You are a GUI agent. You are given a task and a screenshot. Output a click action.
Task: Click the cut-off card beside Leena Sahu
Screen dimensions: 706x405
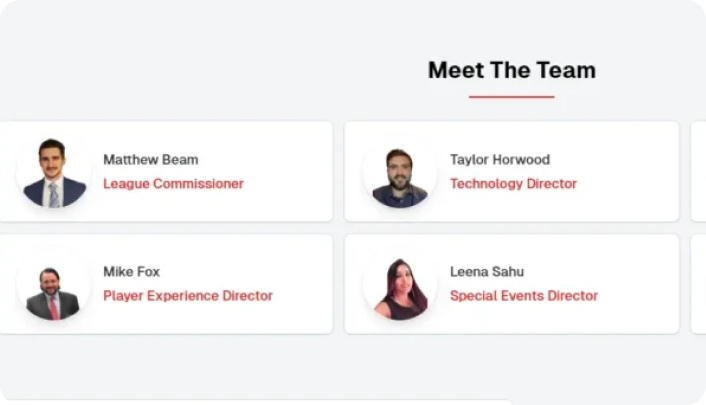click(698, 284)
